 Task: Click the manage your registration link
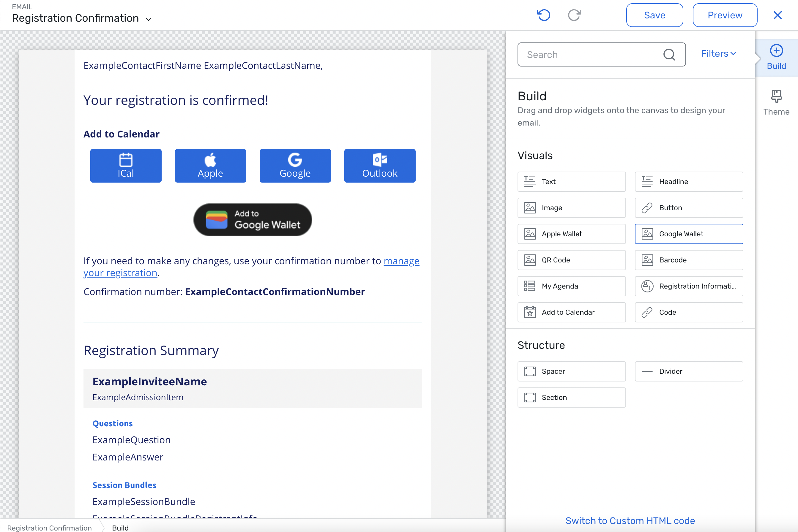coord(401,261)
